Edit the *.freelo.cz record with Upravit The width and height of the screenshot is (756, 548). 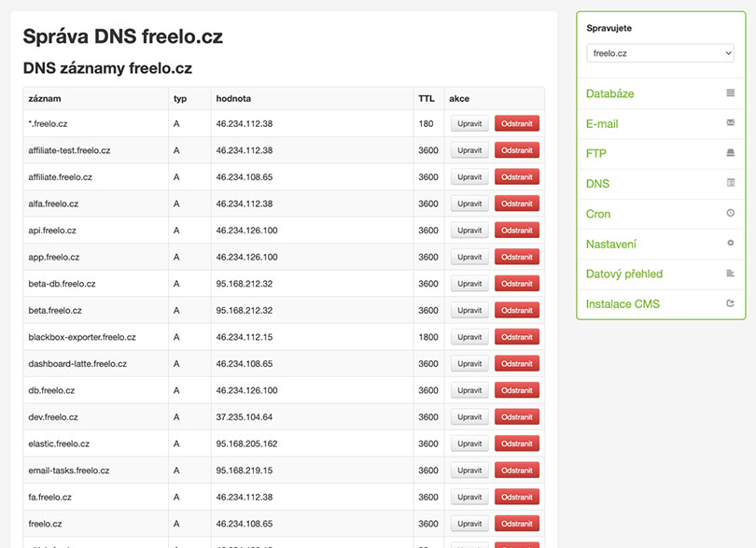[469, 123]
